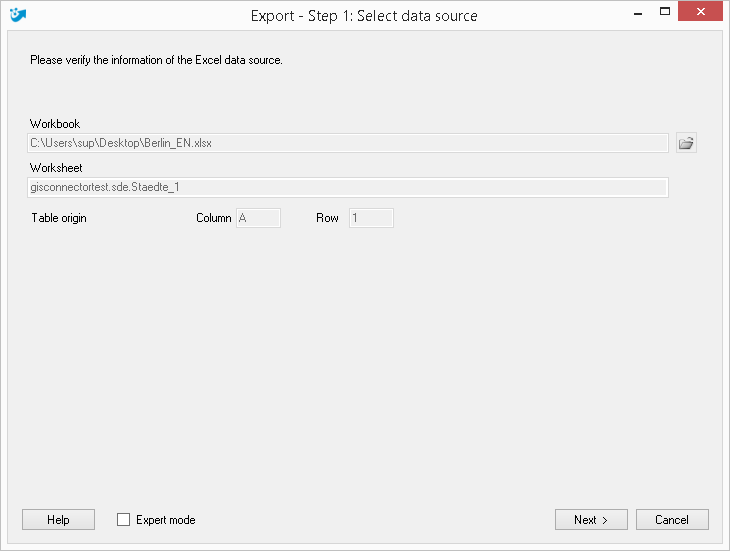The width and height of the screenshot is (730, 551).
Task: Select the Row origin field showing 1
Action: 372,218
